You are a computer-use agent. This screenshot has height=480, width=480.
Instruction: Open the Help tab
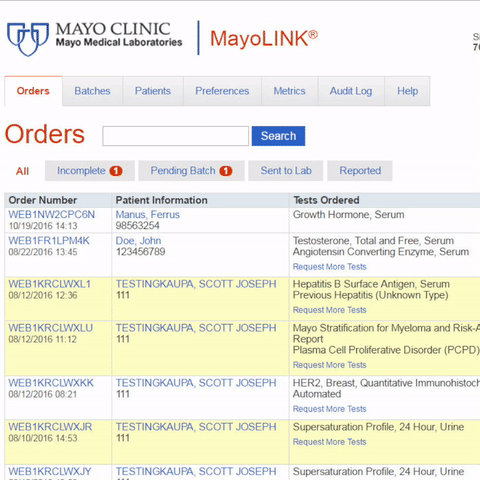tap(407, 91)
